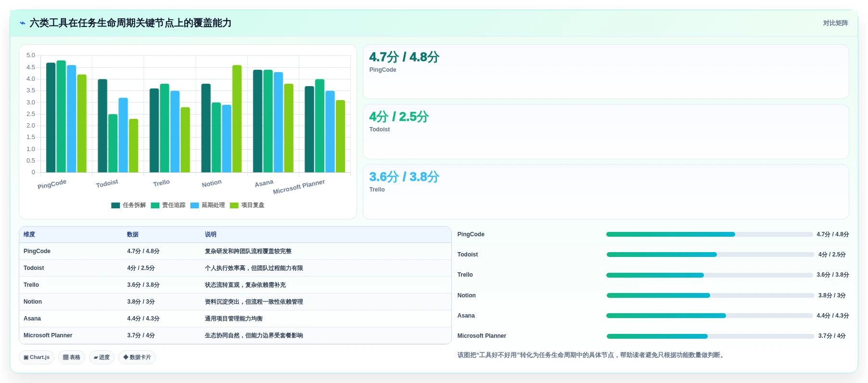Click the 3.6分 / 3.8分 card headline

pos(404,177)
